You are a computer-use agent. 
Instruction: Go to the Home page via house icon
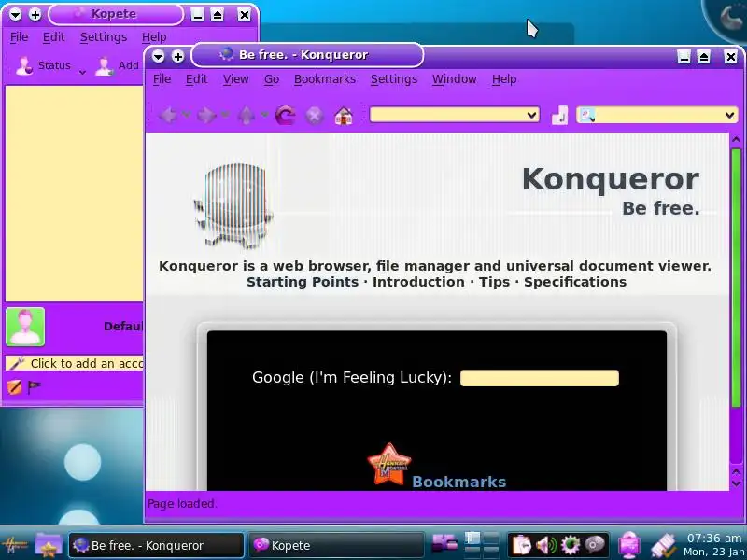pyautogui.click(x=344, y=116)
